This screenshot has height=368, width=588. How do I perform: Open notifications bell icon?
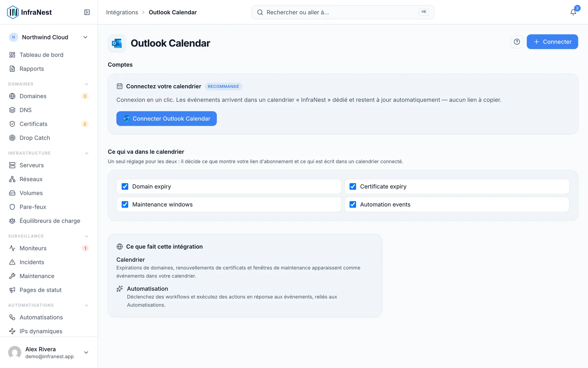(573, 12)
